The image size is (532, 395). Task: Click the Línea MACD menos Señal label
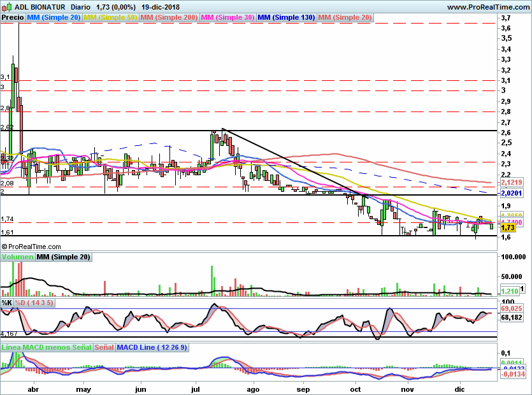47,347
